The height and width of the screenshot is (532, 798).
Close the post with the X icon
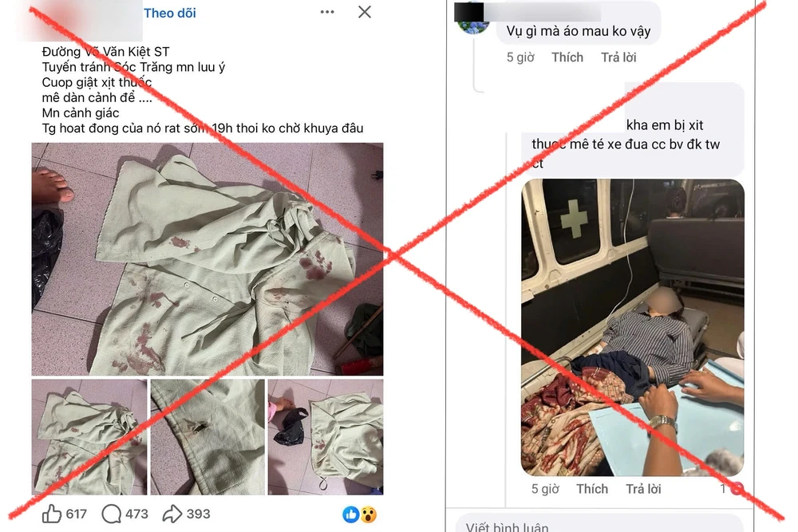[x=365, y=12]
